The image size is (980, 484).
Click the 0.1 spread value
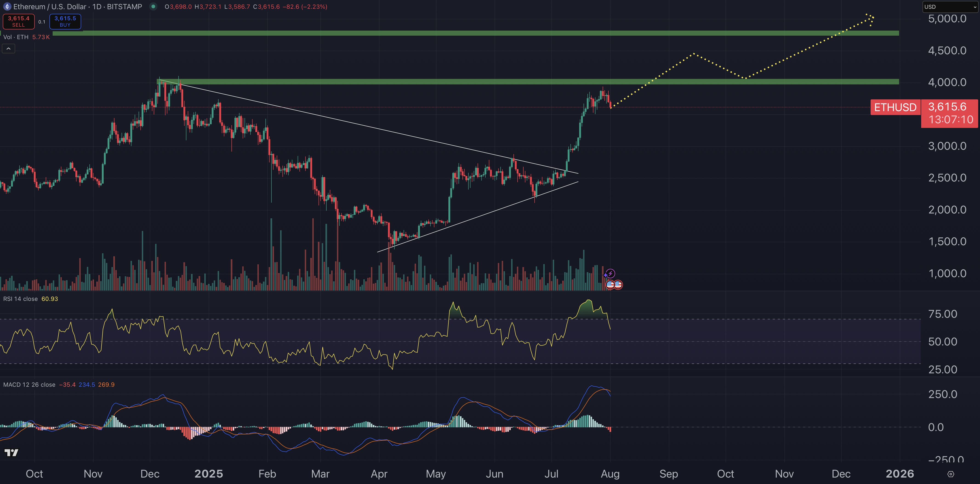click(42, 22)
